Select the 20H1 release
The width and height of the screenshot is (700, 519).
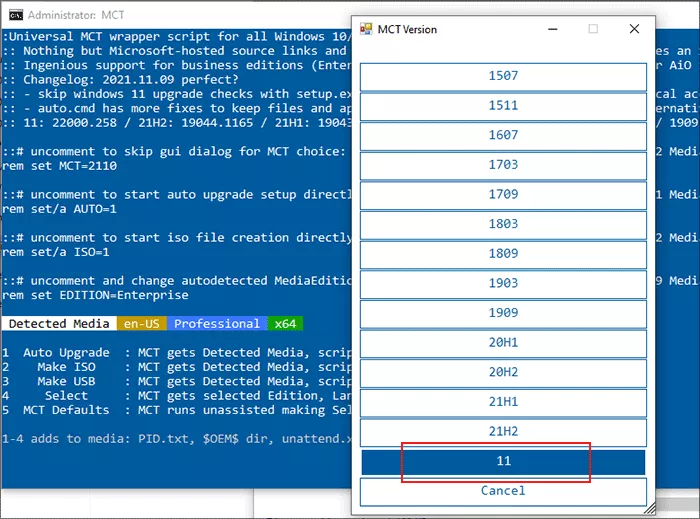pos(503,343)
